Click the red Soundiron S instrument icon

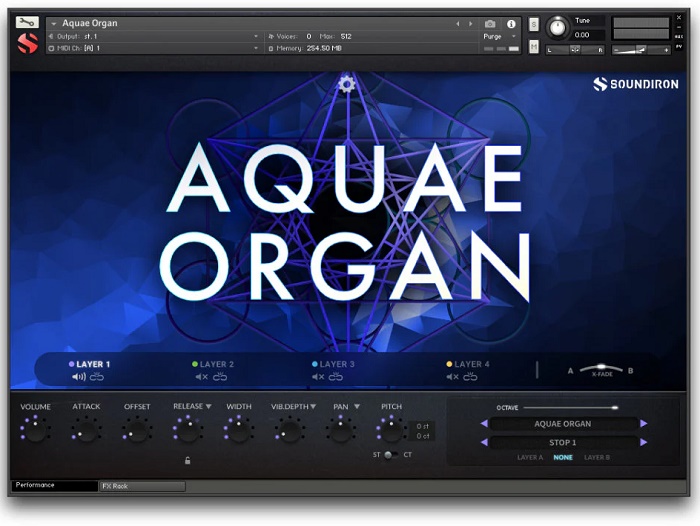(28, 43)
